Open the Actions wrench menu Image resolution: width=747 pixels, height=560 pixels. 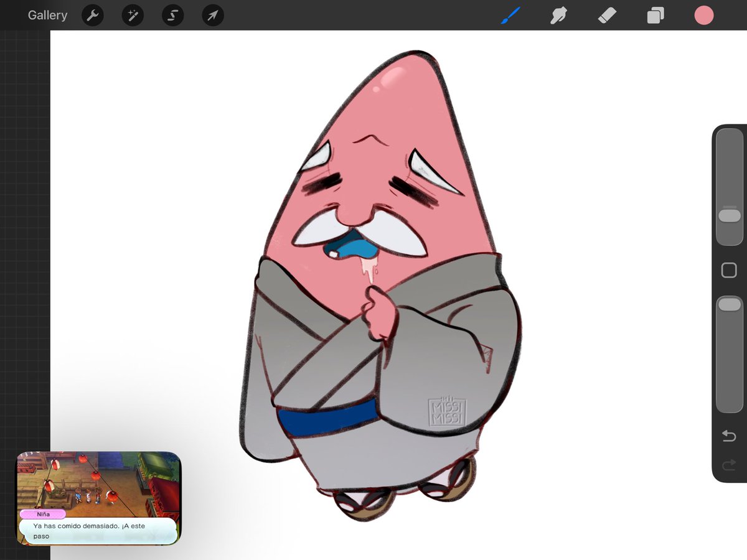(x=93, y=16)
